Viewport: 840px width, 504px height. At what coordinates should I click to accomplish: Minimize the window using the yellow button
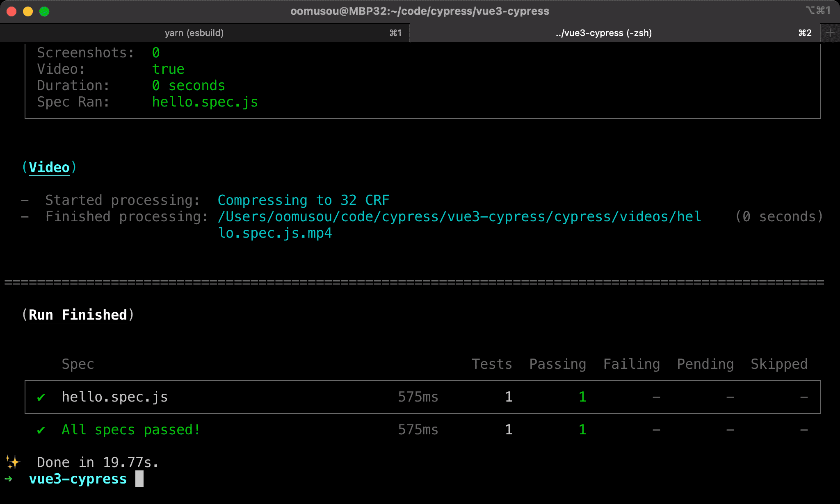click(28, 11)
